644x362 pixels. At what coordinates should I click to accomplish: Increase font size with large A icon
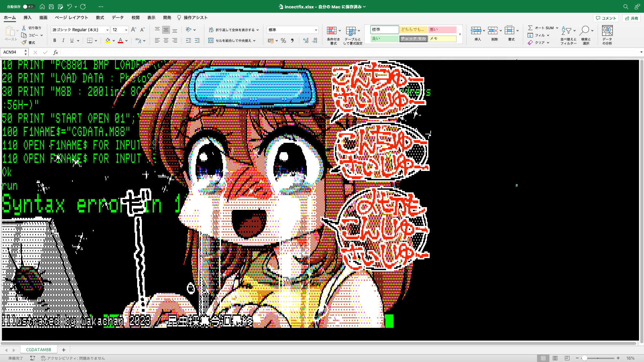click(133, 29)
